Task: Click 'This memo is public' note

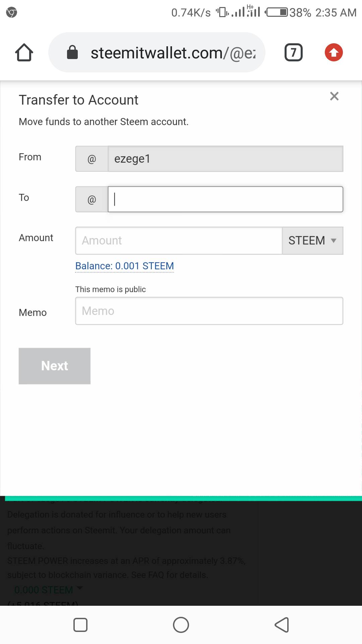Action: click(x=111, y=289)
